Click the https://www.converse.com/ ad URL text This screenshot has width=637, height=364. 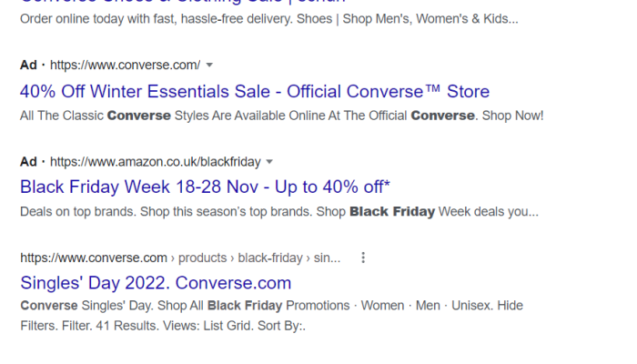pyautogui.click(x=126, y=65)
